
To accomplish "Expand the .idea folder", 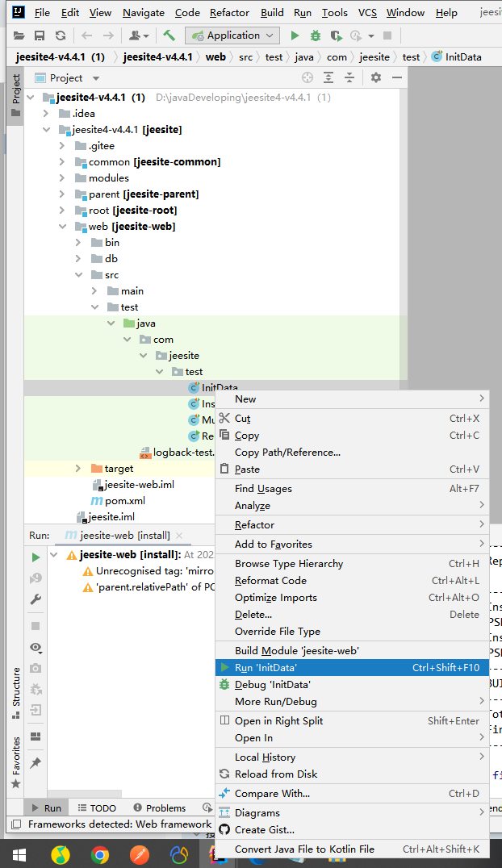I will [46, 114].
